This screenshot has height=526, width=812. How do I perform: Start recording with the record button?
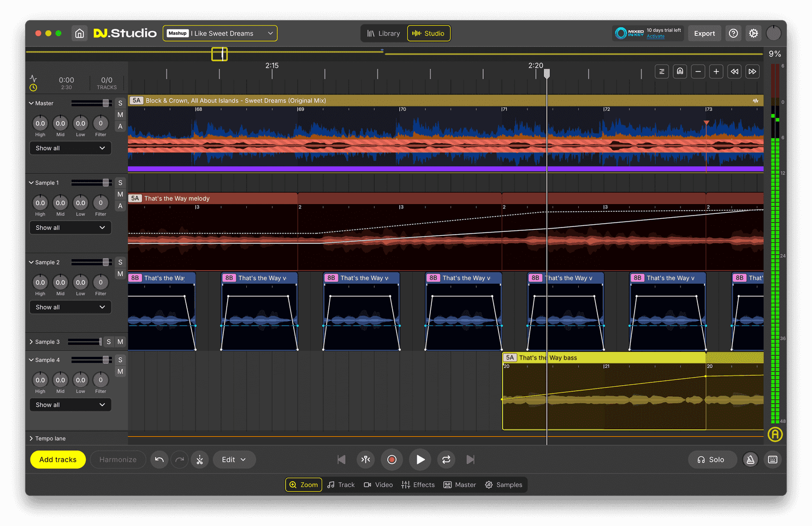coord(392,459)
